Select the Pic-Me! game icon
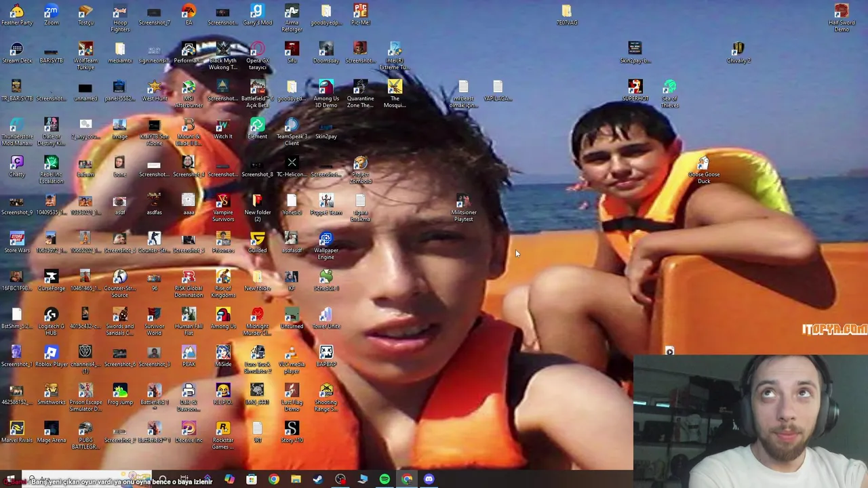The image size is (868, 488). tap(361, 15)
